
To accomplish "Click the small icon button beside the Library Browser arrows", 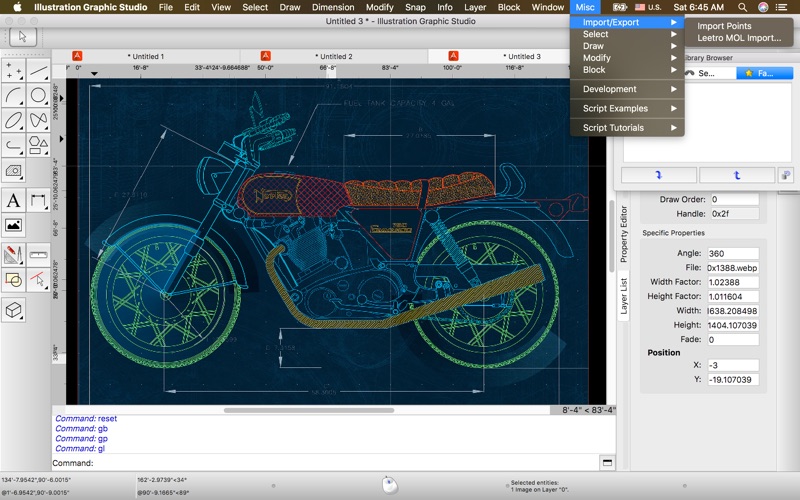I will coord(786,175).
